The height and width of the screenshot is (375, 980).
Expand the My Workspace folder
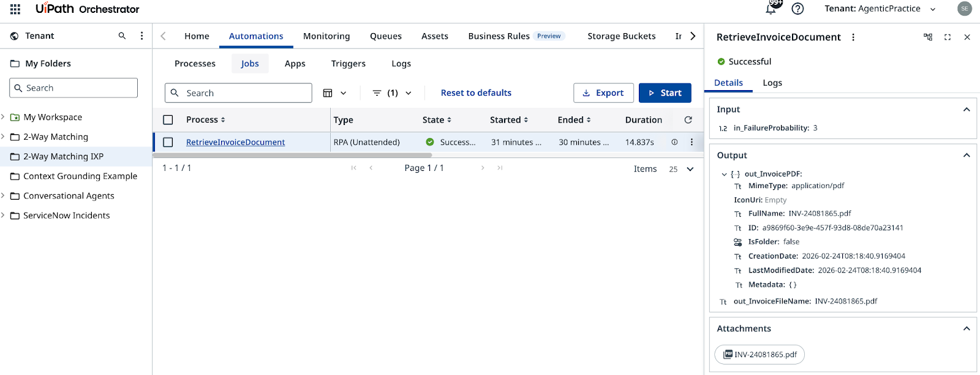[x=3, y=117]
